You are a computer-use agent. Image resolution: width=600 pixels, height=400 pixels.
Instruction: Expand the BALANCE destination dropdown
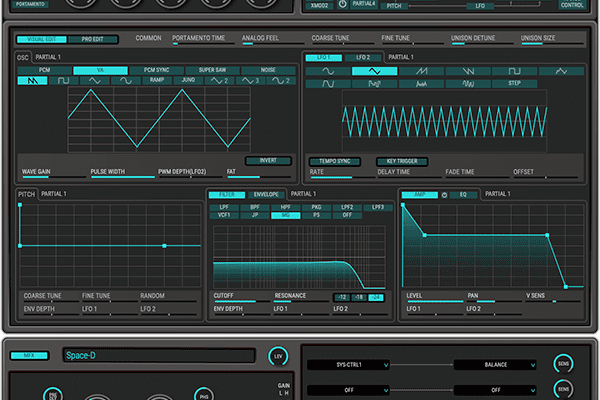[x=495, y=365]
